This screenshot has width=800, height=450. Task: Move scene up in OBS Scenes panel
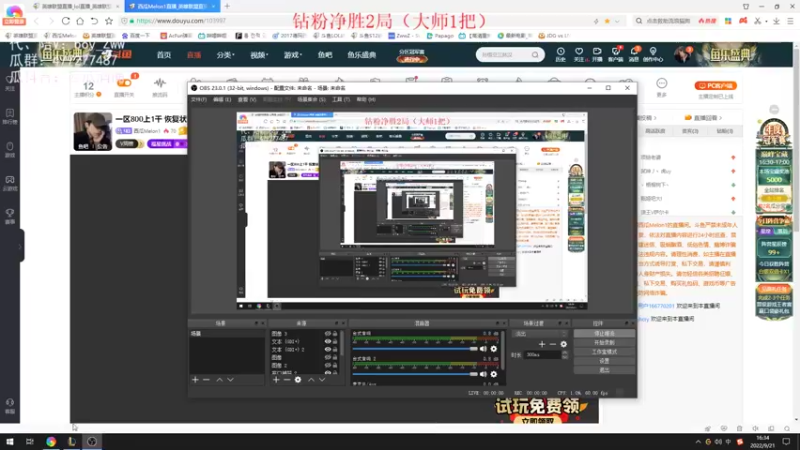click(x=219, y=380)
